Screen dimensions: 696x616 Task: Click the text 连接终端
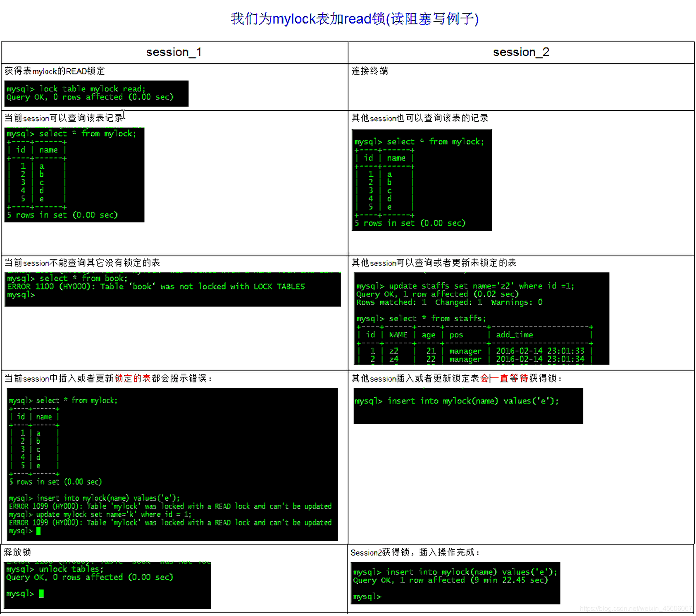(x=369, y=71)
